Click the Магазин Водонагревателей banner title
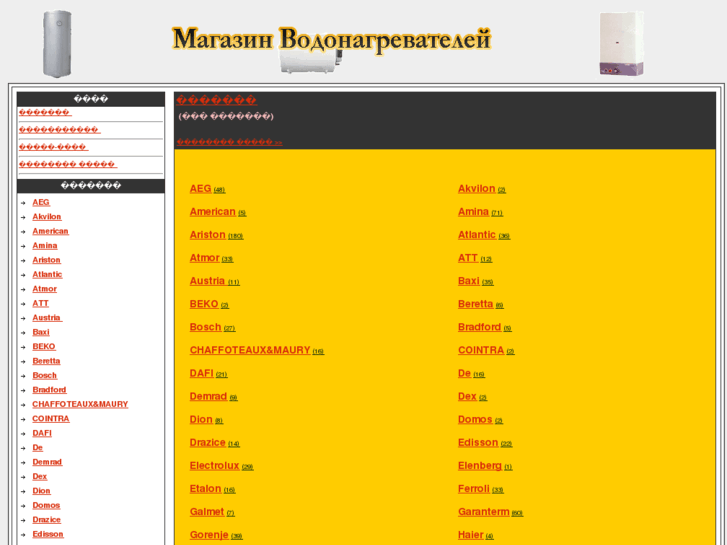The image size is (727, 545). click(x=331, y=39)
